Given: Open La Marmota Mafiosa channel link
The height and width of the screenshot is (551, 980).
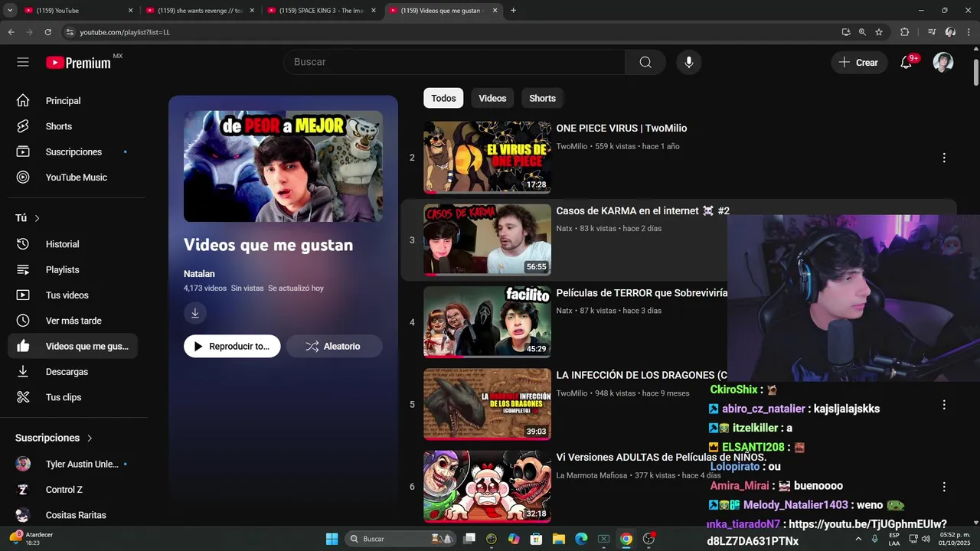Looking at the screenshot, I should (592, 475).
